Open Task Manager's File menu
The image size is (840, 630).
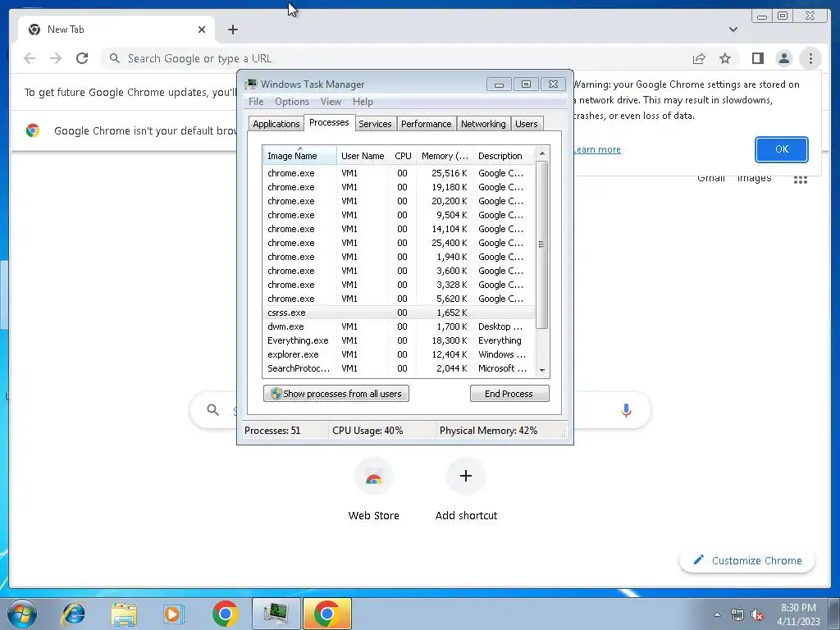click(x=256, y=101)
